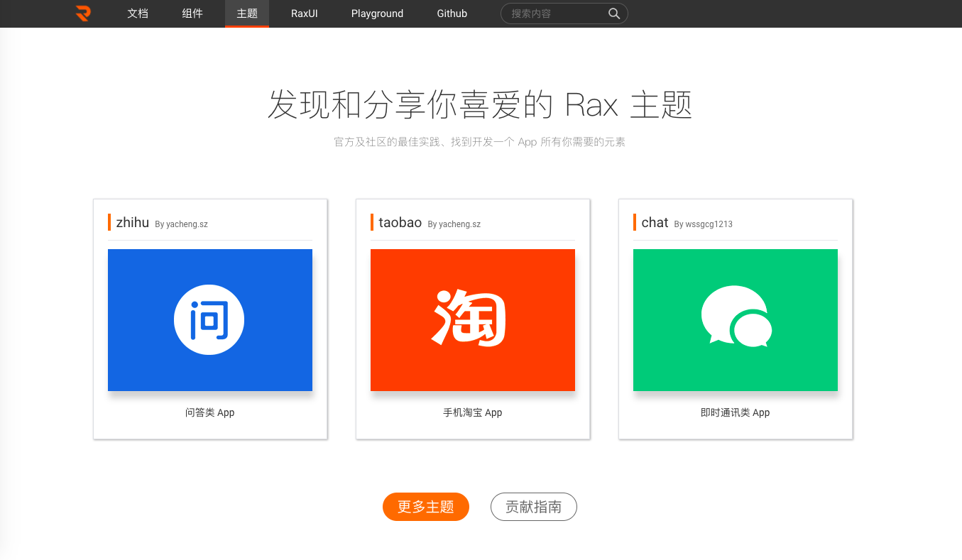The image size is (962, 560).
Task: Open the 文档 menu item
Action: pyautogui.click(x=138, y=13)
